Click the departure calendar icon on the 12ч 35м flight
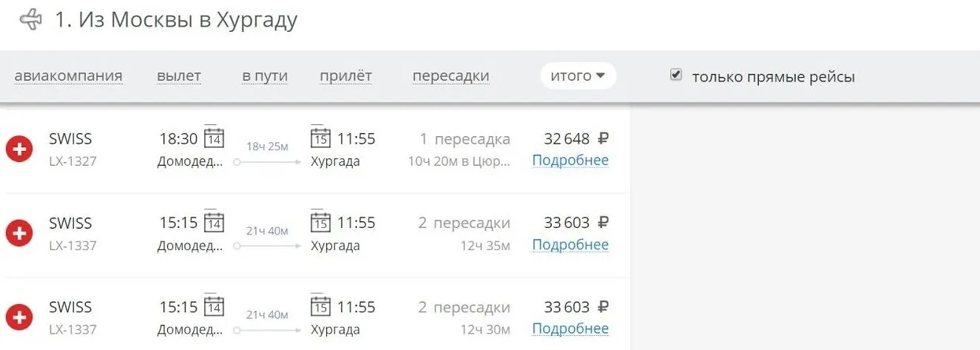The width and height of the screenshot is (980, 350). [214, 222]
